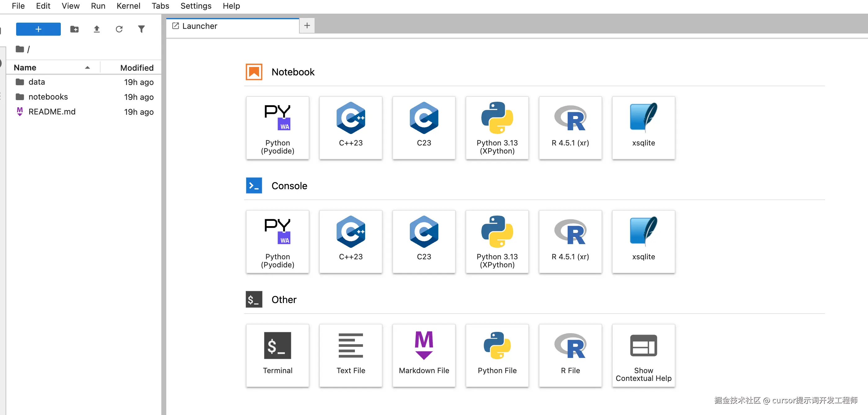Click the Upload Files icon

pyautogui.click(x=97, y=29)
